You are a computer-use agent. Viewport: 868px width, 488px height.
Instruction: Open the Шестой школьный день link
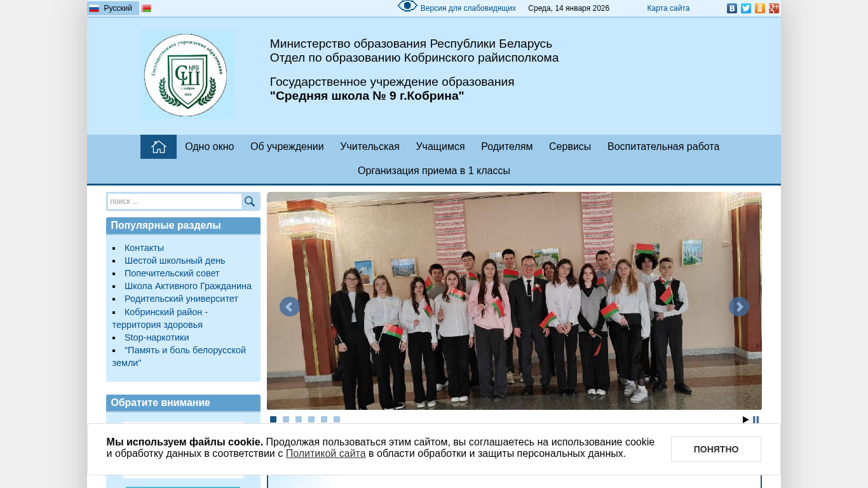[x=175, y=261]
